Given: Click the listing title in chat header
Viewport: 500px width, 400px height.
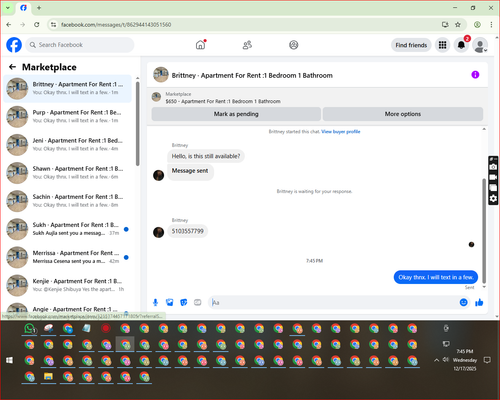Looking at the screenshot, I should click(252, 75).
